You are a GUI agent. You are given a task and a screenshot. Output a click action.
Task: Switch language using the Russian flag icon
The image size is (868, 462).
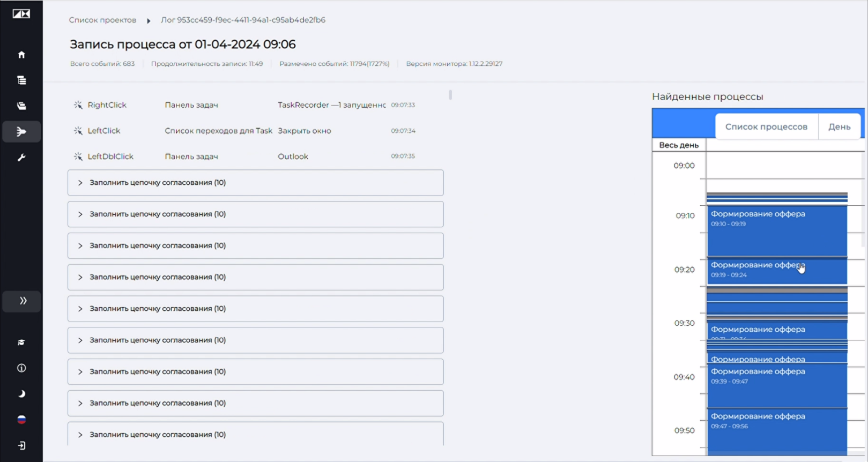tap(21, 420)
